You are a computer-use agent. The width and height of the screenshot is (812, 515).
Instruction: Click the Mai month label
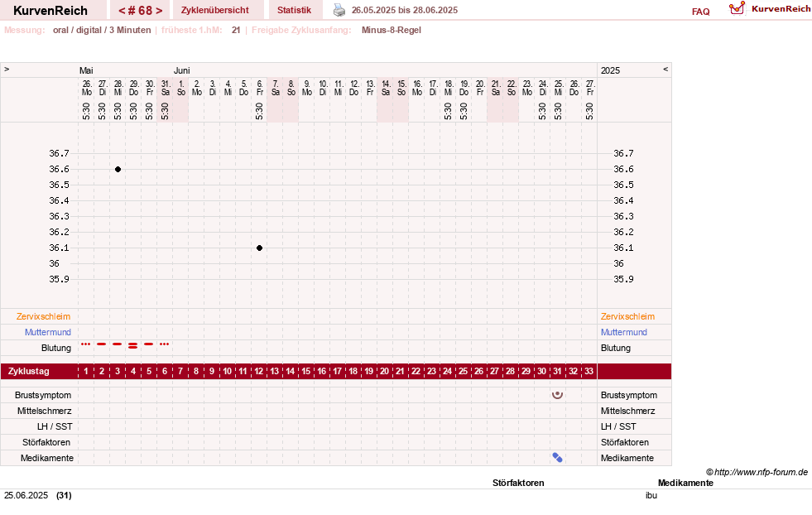click(86, 70)
